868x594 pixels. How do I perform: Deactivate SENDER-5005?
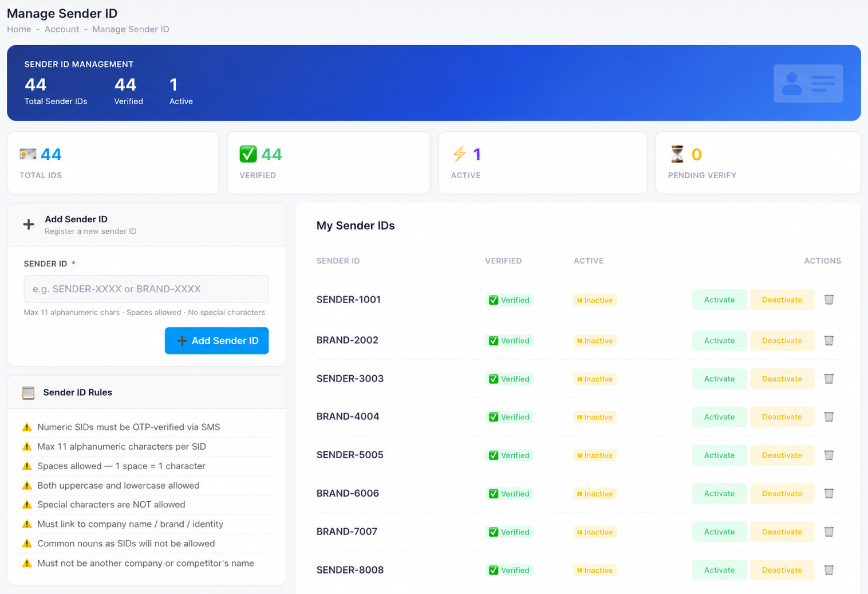point(782,455)
